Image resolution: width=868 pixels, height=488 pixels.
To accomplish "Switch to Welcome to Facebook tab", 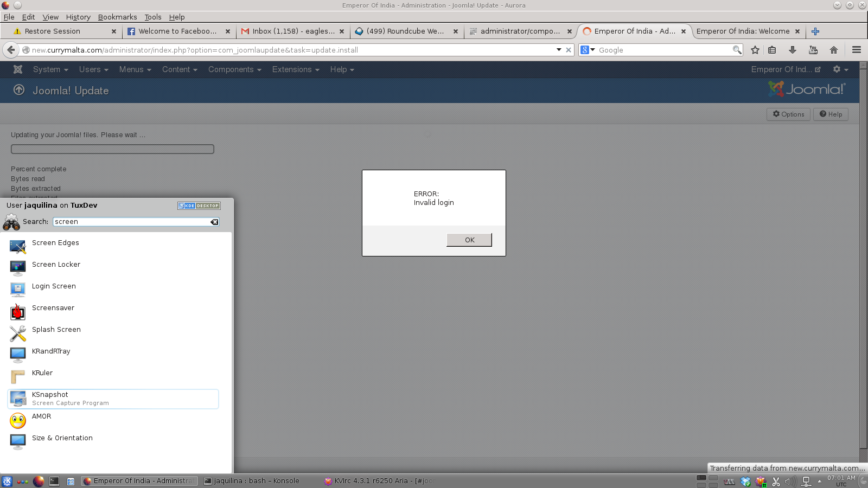I will 179,31.
